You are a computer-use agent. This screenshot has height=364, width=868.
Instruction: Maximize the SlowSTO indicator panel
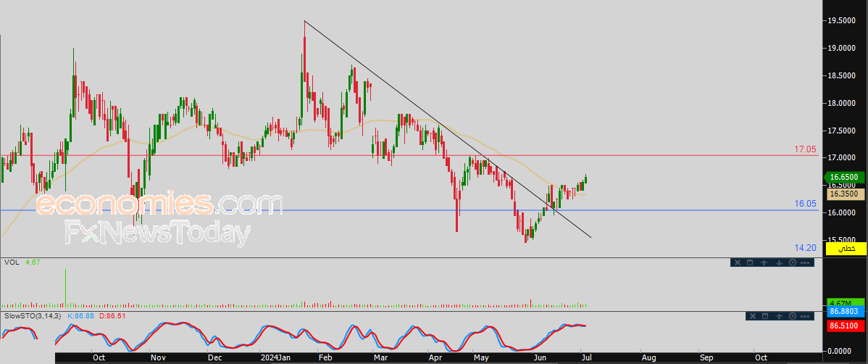(766, 316)
